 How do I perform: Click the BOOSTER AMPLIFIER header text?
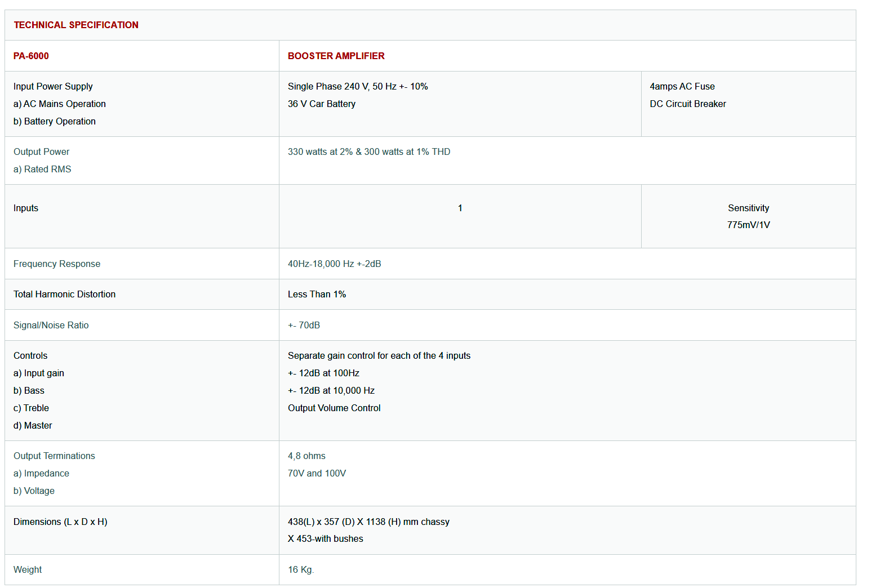(x=336, y=56)
